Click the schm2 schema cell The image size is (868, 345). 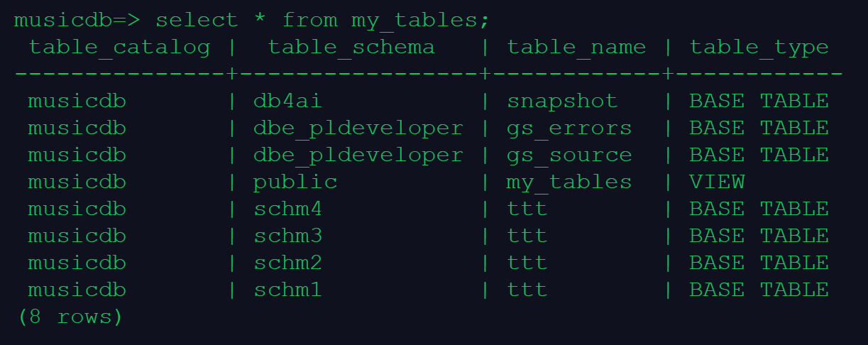288,263
